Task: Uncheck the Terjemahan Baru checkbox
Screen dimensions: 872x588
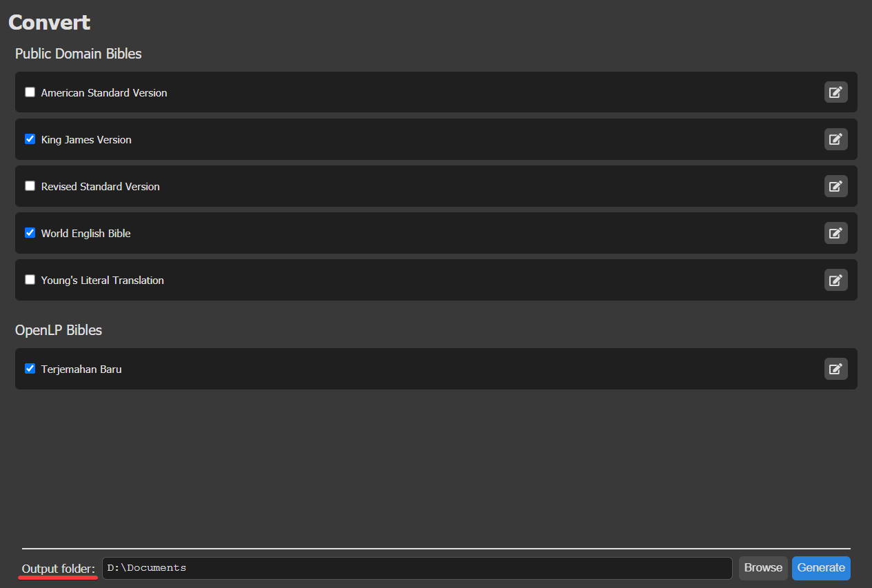Action: tap(30, 368)
